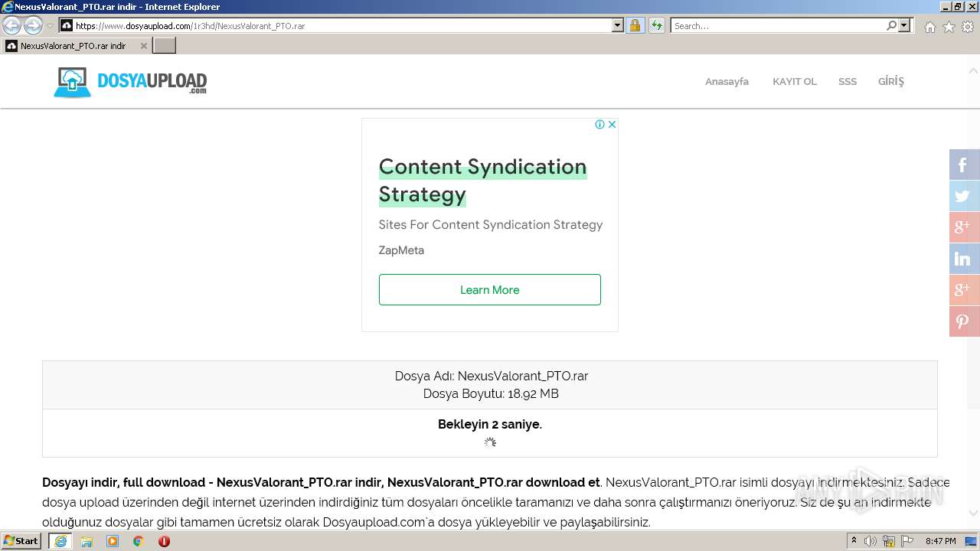Click the search magnifier icon
The image size is (980, 551).
[891, 26]
